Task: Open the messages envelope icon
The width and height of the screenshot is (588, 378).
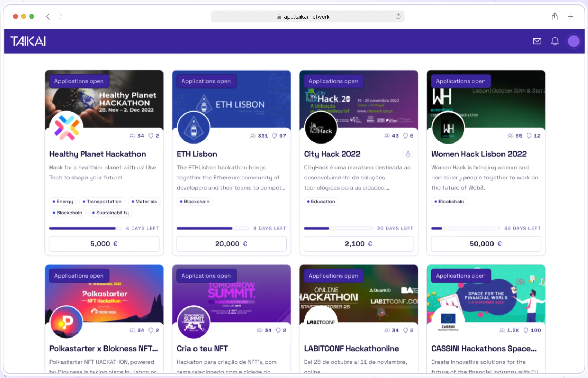Action: point(537,41)
